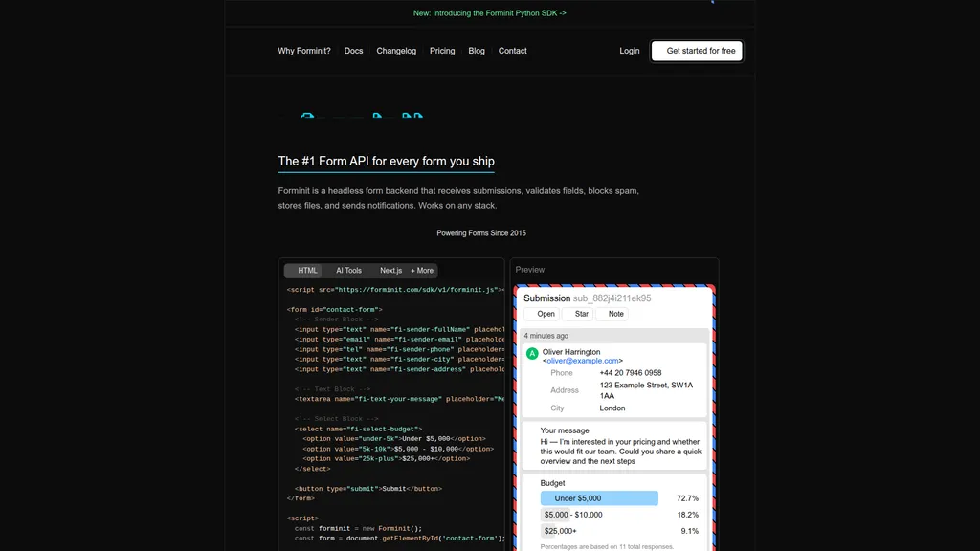Click the button type="submit" code line
Viewport: 980px width, 551px height.
(x=368, y=489)
